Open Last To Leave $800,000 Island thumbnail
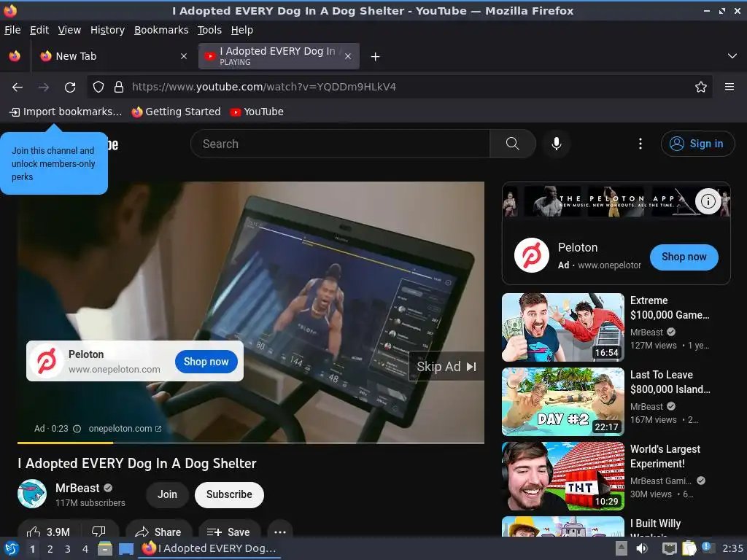 tap(562, 402)
